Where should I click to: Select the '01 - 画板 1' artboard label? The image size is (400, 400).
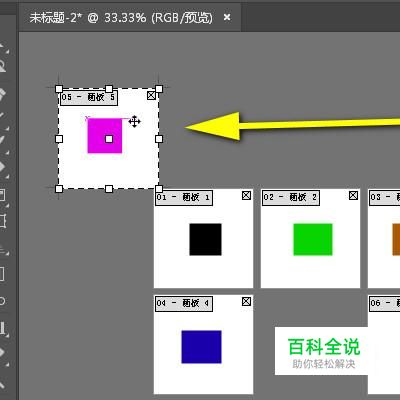click(x=184, y=197)
